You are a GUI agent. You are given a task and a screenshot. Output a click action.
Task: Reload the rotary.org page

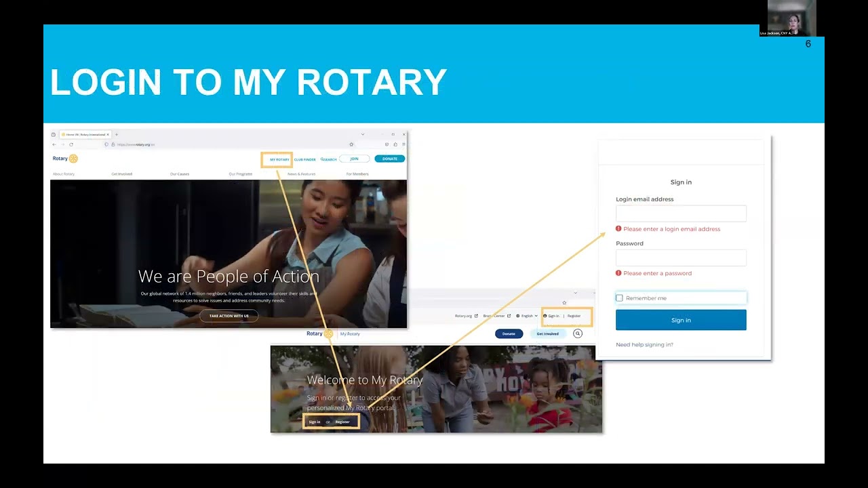tap(71, 144)
